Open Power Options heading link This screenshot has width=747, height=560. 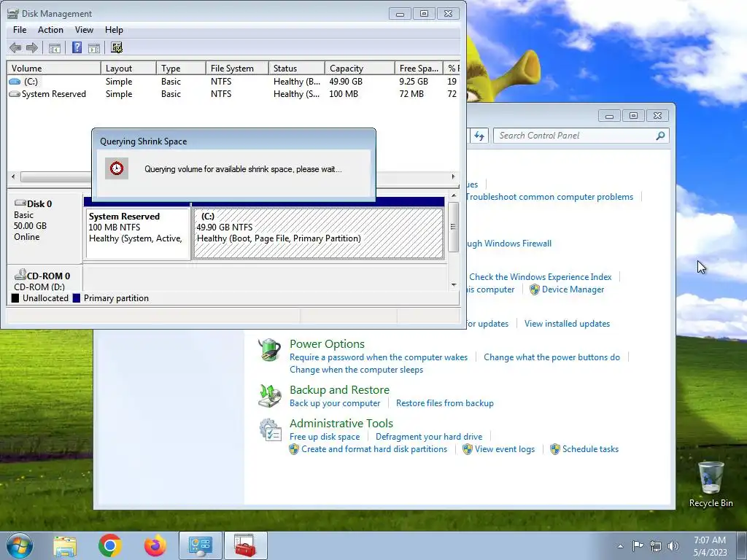click(x=327, y=344)
